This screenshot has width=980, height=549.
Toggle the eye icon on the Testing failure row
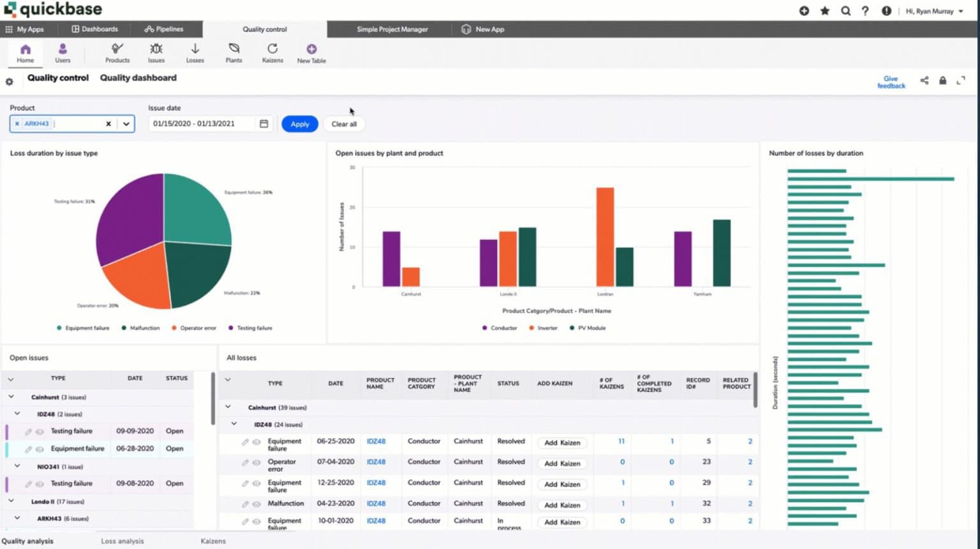coord(40,431)
